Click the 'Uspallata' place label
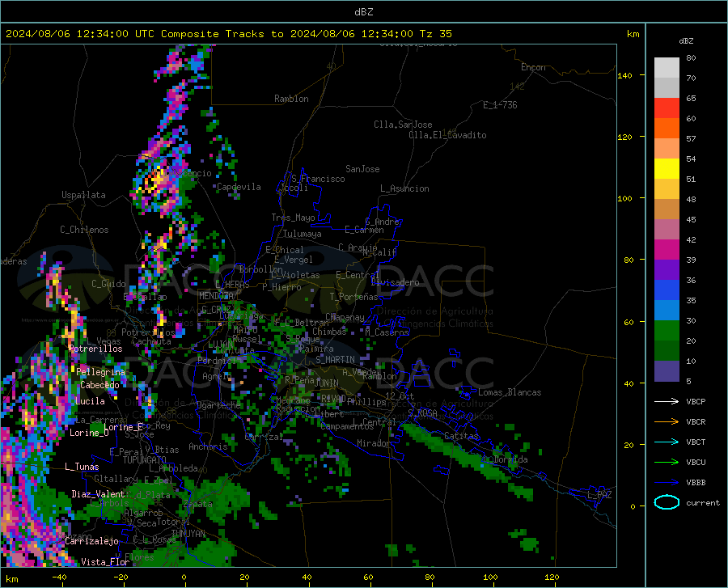This screenshot has width=728, height=588. click(83, 195)
